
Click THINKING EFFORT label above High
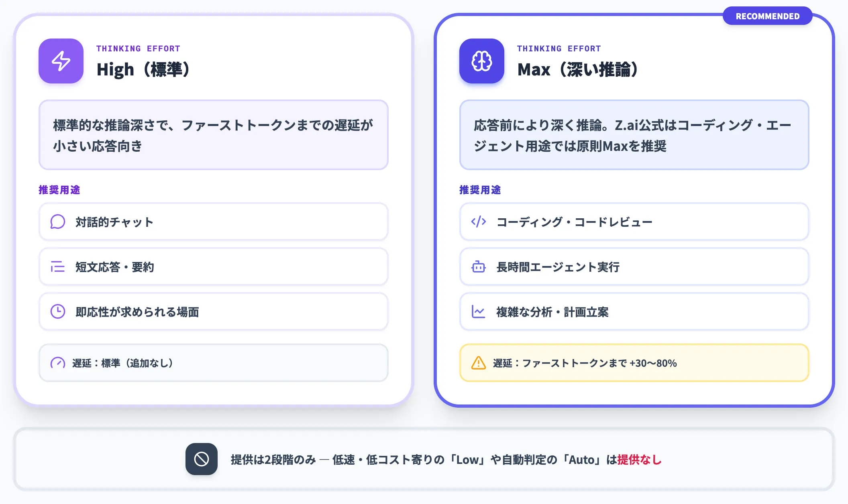pos(139,49)
